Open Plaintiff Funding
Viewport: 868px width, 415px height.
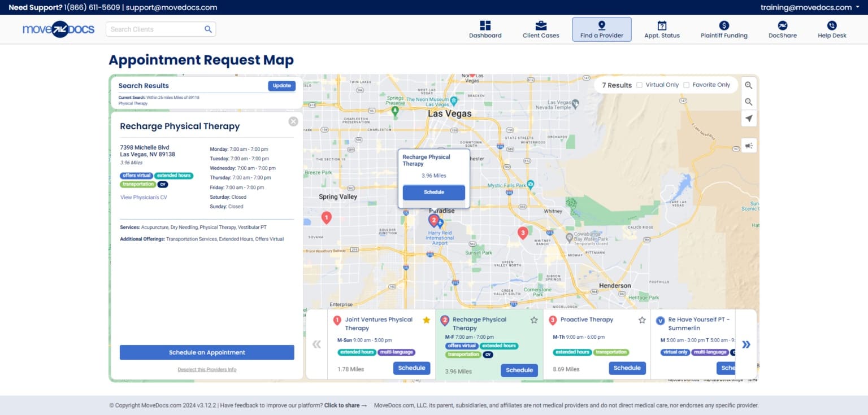(x=723, y=29)
